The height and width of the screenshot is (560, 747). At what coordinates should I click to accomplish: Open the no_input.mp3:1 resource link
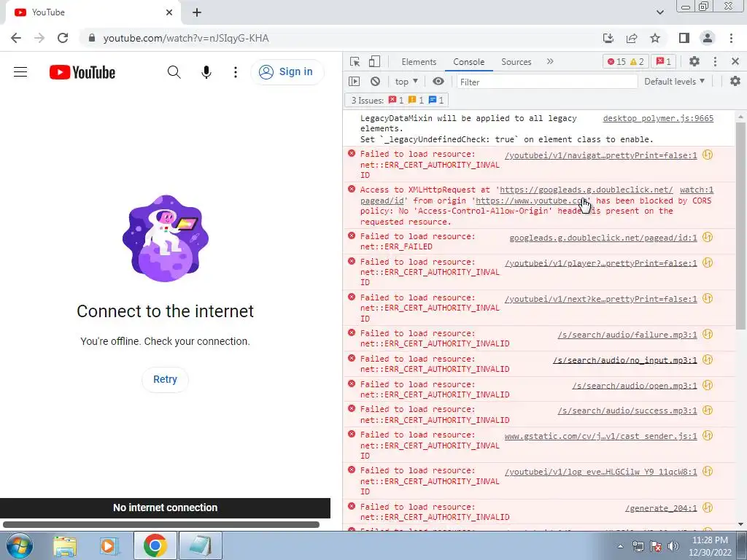(x=624, y=360)
